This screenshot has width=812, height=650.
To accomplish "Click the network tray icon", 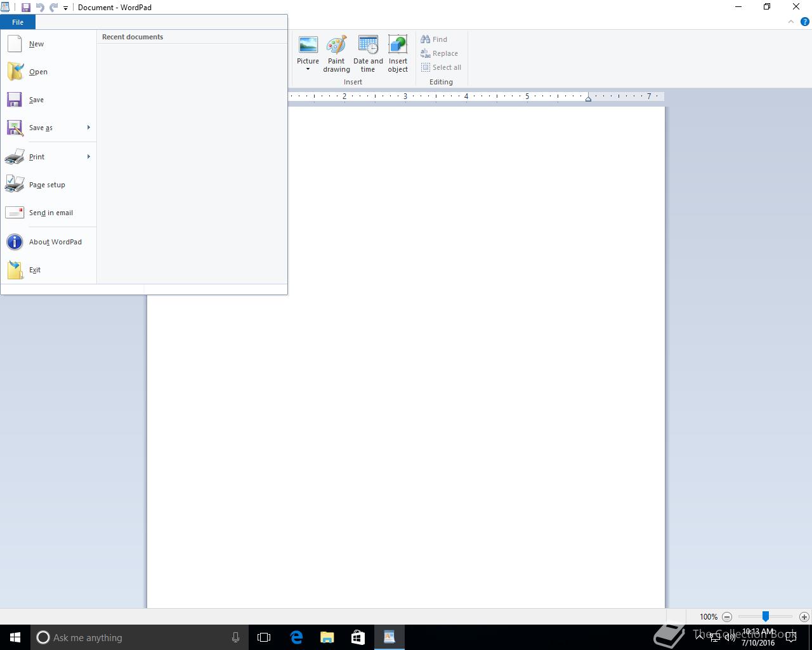I will pos(715,637).
